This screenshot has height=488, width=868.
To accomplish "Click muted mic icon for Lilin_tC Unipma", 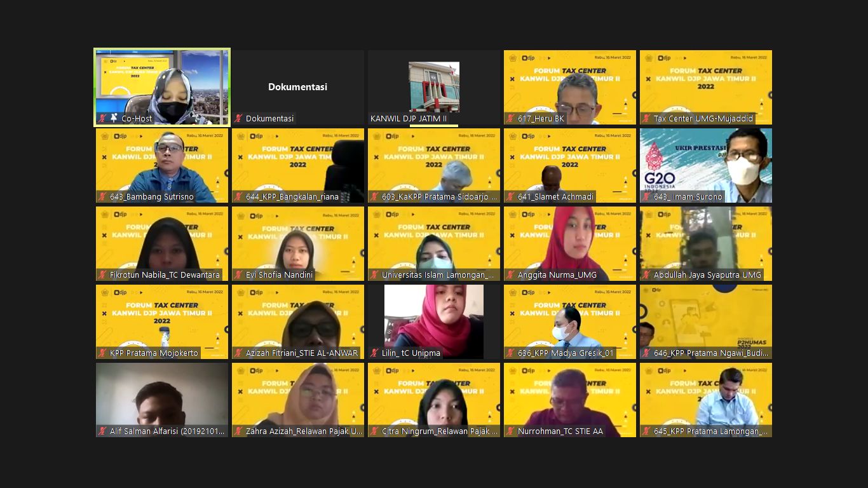I will (374, 353).
